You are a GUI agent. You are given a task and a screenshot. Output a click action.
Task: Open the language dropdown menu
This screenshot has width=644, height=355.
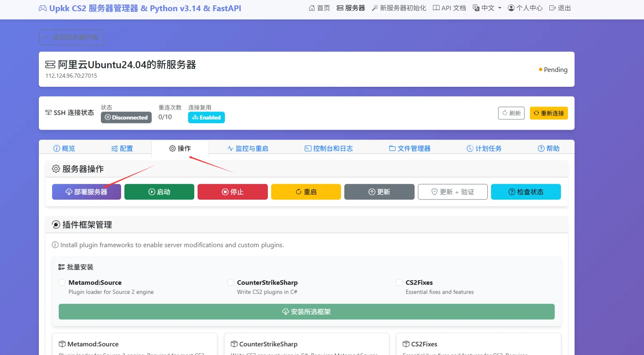click(487, 8)
